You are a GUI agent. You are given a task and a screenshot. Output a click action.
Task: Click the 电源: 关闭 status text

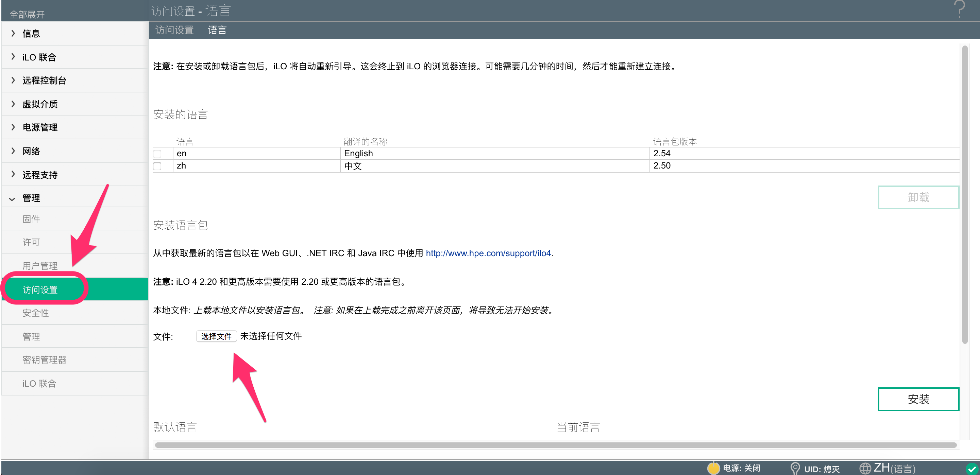[x=742, y=468]
